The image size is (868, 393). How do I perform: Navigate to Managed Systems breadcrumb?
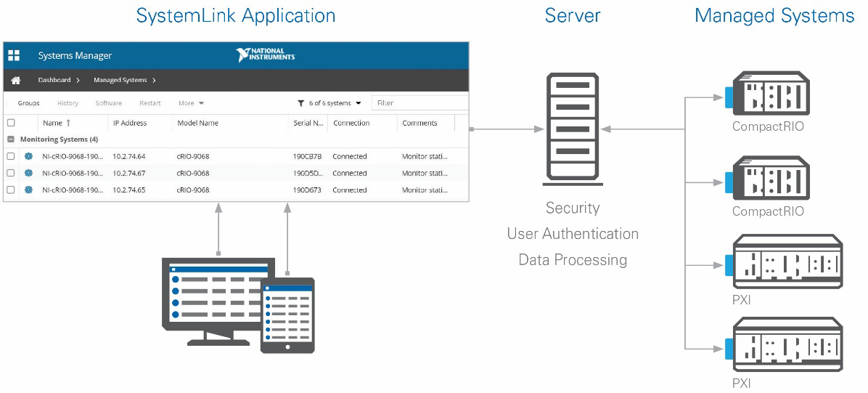point(120,81)
